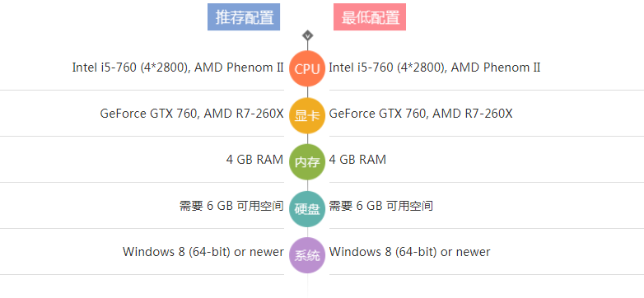
Task: Click the teal 硬盘 hard disk icon
Action: pyautogui.click(x=307, y=209)
